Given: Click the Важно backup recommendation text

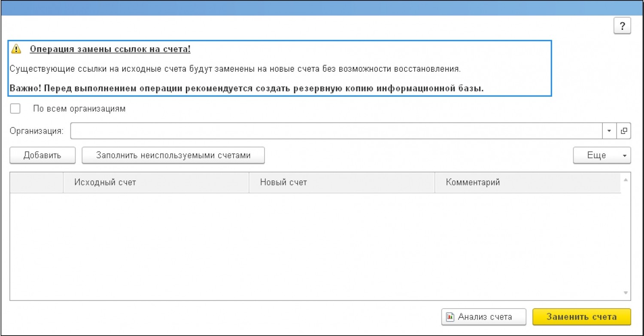Looking at the screenshot, I should pos(246,89).
